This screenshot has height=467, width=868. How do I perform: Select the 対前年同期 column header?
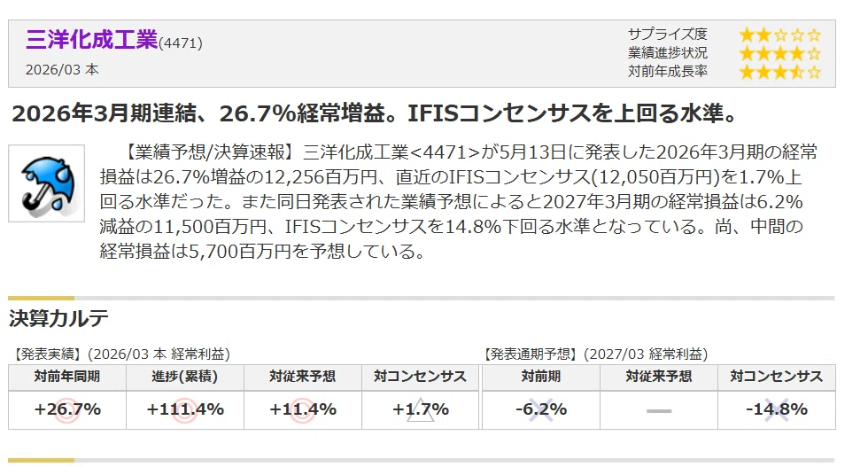tap(67, 377)
